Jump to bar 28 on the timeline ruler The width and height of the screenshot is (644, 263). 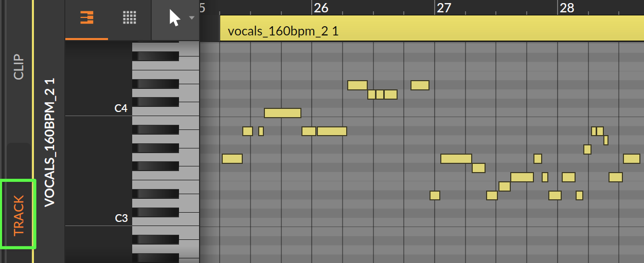tap(567, 8)
